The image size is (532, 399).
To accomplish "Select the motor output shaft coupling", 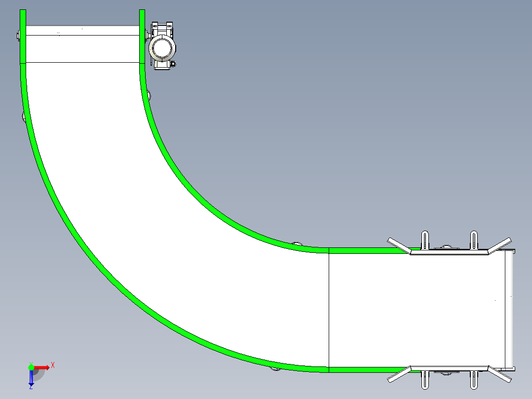I will [149, 36].
